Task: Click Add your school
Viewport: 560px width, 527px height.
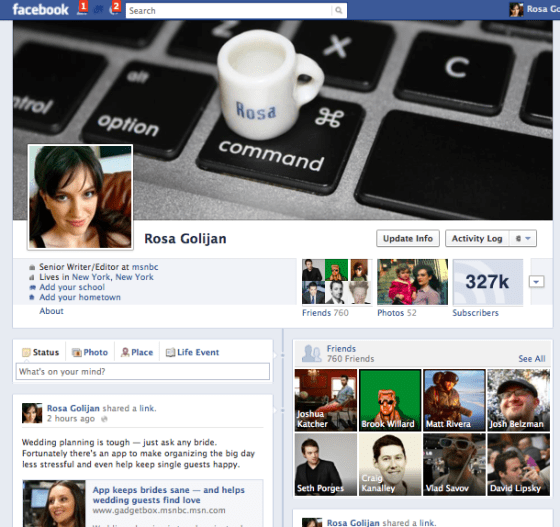Action: pos(72,287)
